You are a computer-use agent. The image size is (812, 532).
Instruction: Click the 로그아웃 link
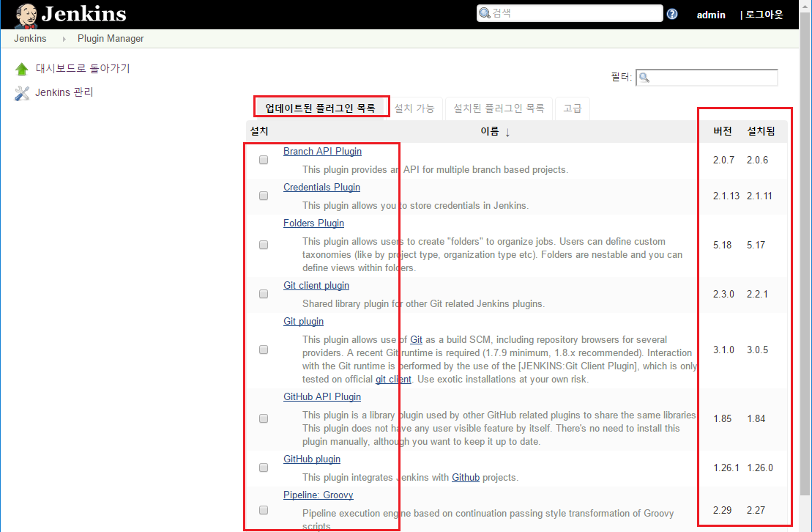(764, 15)
